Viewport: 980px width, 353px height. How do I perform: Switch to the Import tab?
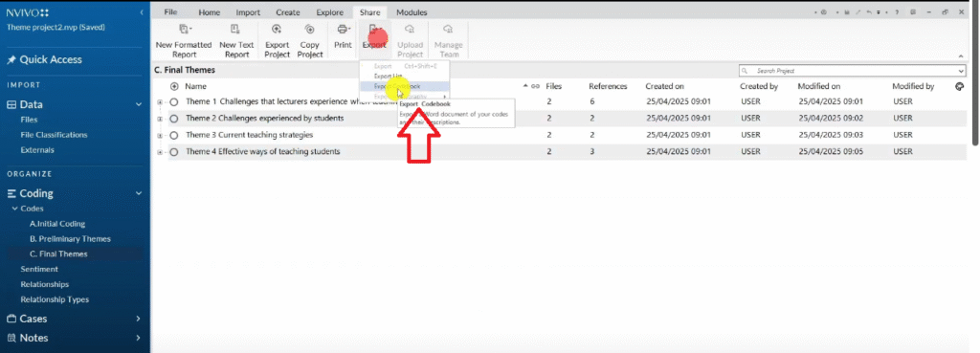[248, 12]
